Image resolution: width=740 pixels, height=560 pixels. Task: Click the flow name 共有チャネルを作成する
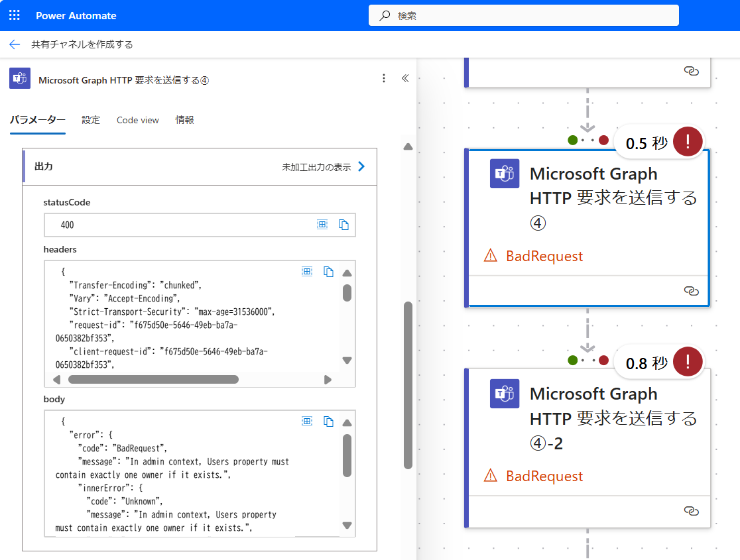[82, 44]
